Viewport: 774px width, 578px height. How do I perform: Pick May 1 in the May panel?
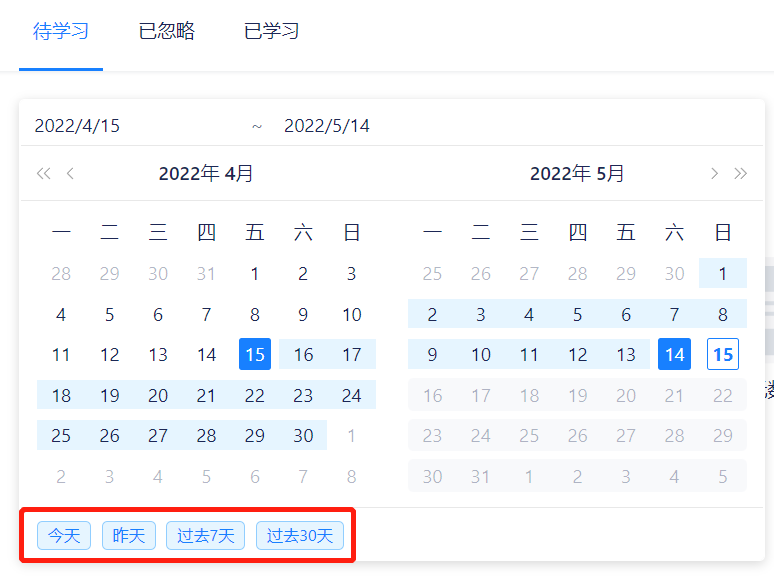(723, 273)
